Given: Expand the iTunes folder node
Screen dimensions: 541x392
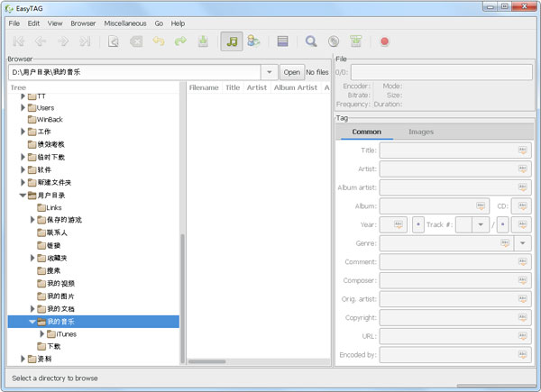Looking at the screenshot, I should (41, 333).
